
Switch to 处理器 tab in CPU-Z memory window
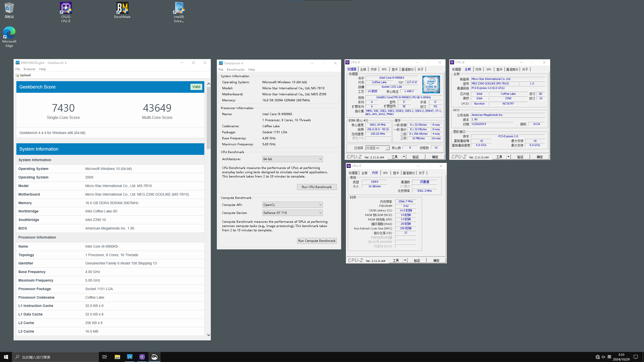pyautogui.click(x=353, y=173)
